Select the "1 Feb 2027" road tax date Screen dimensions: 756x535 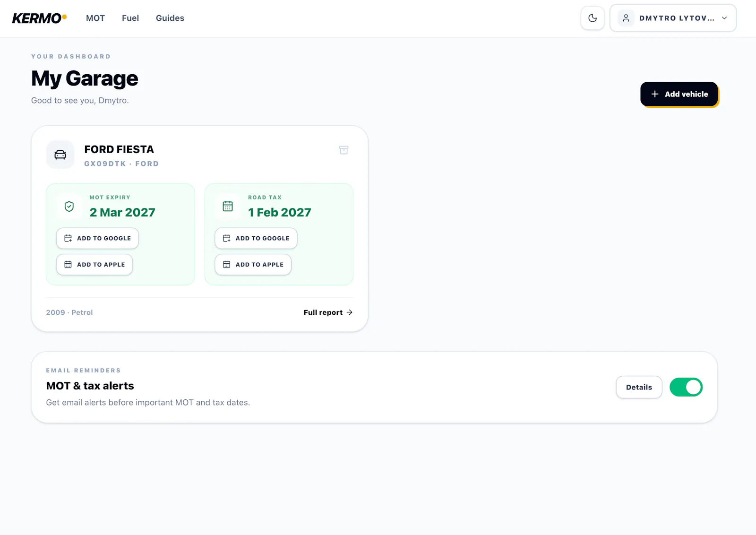click(x=280, y=212)
